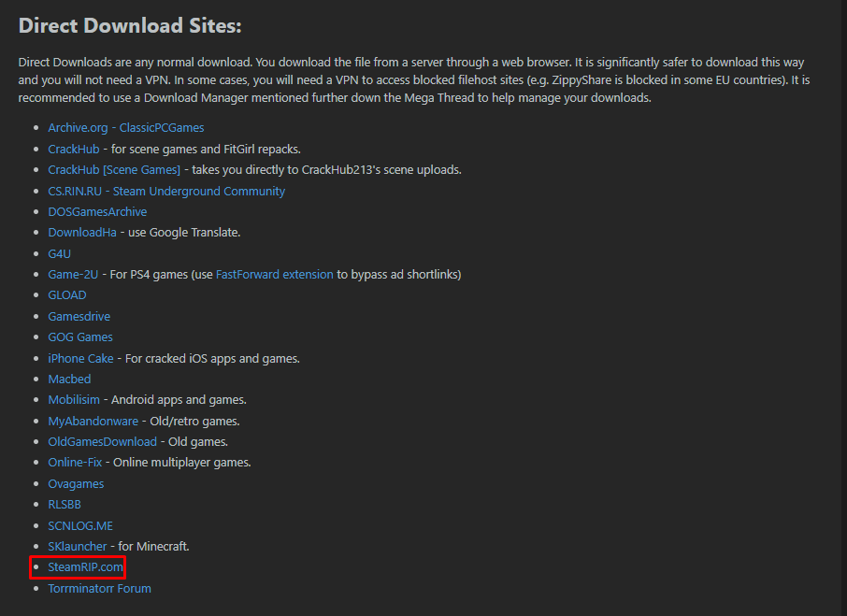Viewport: 847px width, 616px height.
Task: Open CS.RIN.RU Steam Underground Community
Action: (166, 191)
